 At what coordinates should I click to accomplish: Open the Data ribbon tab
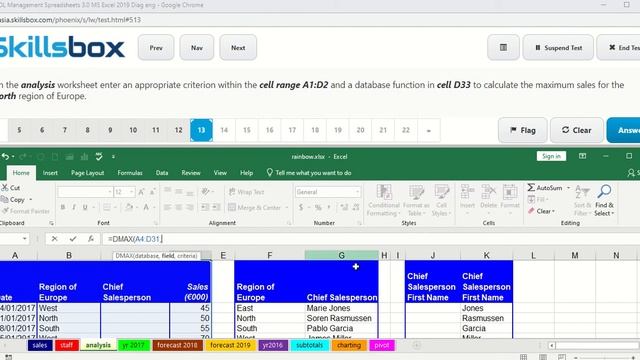point(162,173)
